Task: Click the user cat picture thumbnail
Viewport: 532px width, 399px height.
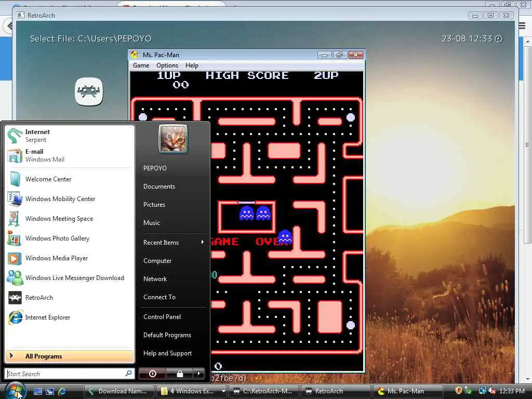Action: pos(173,139)
